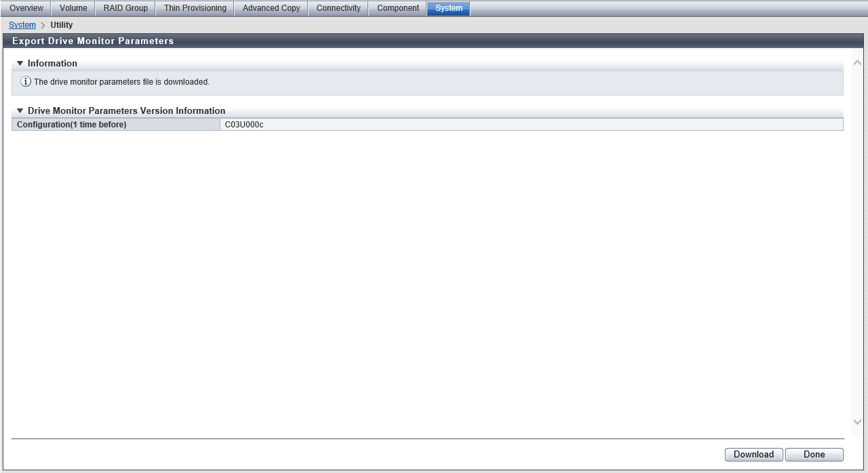The image size is (868, 473).
Task: Click the active System tab
Action: coord(448,8)
